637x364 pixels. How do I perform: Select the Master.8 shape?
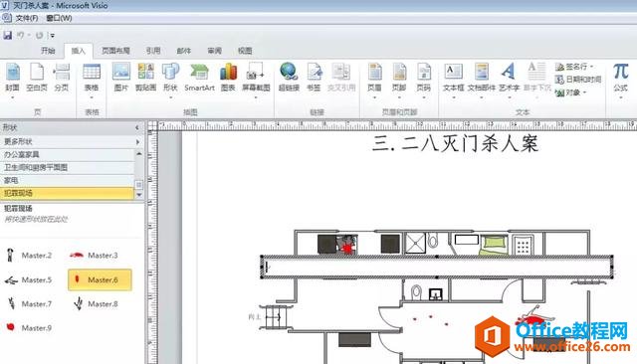[96, 304]
